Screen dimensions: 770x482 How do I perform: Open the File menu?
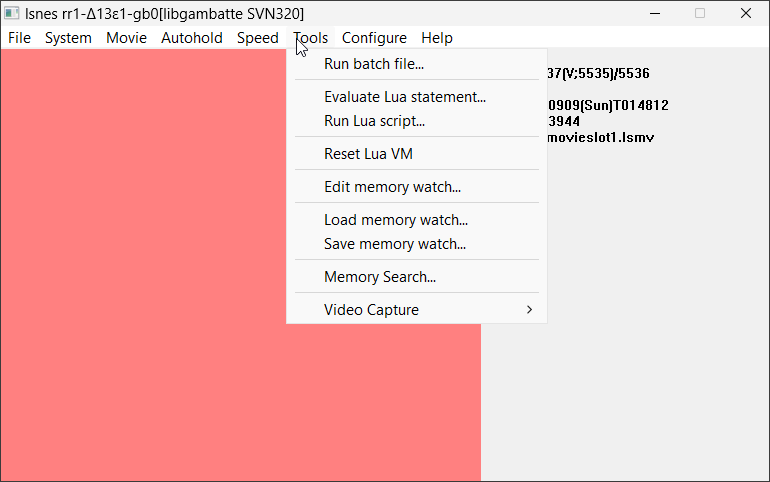[20, 38]
